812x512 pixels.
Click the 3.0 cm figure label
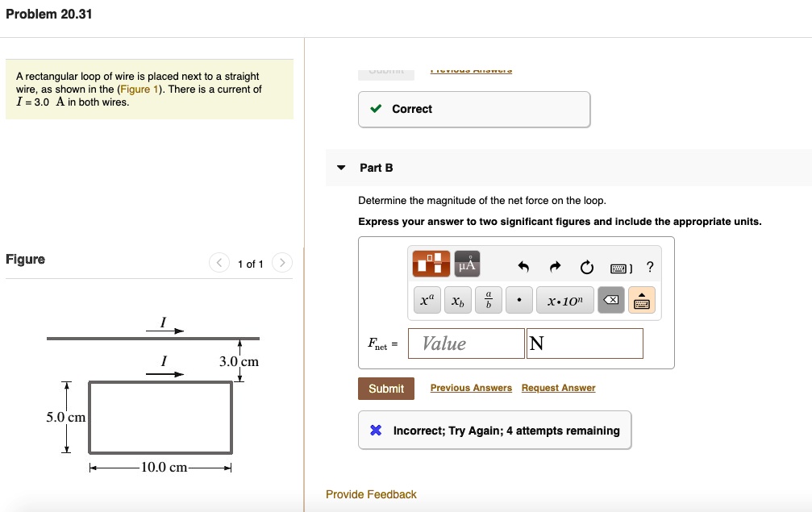[x=239, y=361]
